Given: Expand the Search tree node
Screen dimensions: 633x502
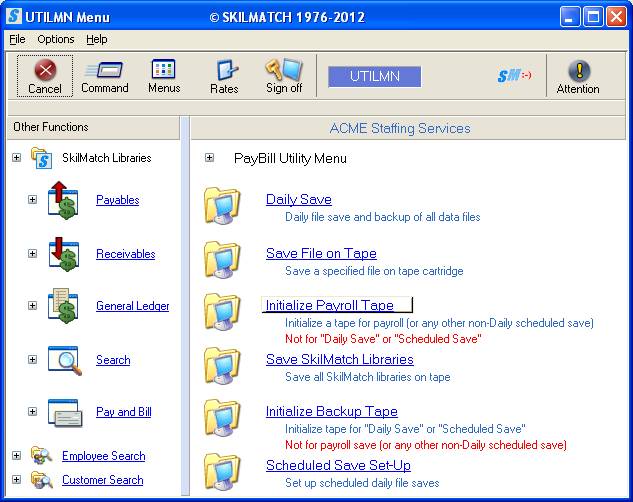Looking at the screenshot, I should click(x=32, y=359).
